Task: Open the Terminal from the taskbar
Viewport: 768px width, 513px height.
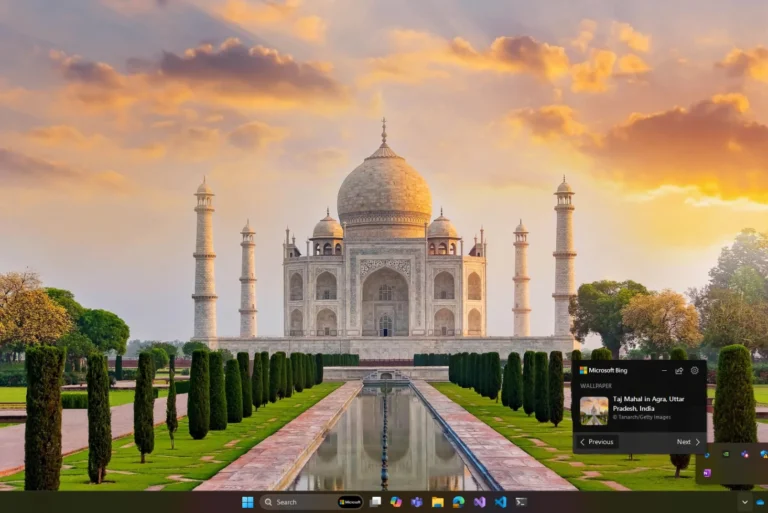Action: [x=522, y=502]
